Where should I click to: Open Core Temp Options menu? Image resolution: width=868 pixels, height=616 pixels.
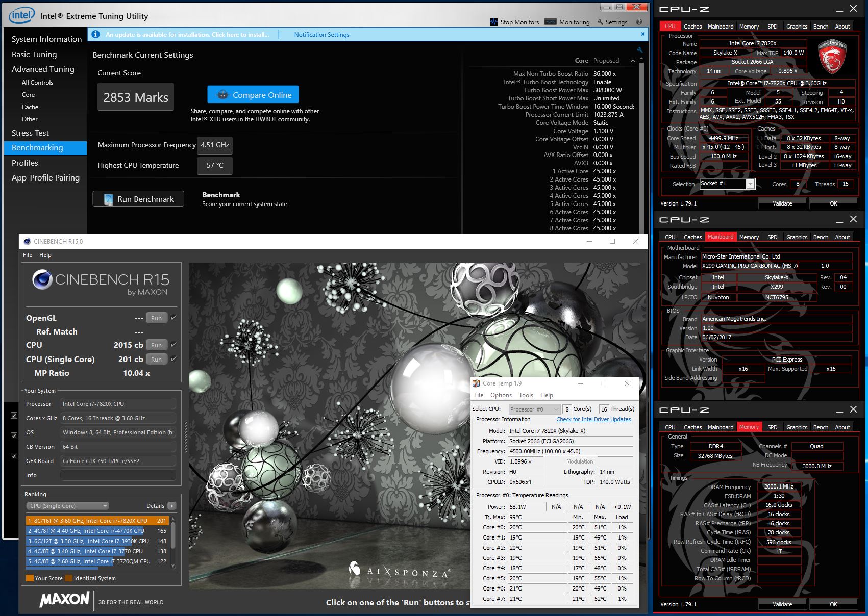point(501,395)
